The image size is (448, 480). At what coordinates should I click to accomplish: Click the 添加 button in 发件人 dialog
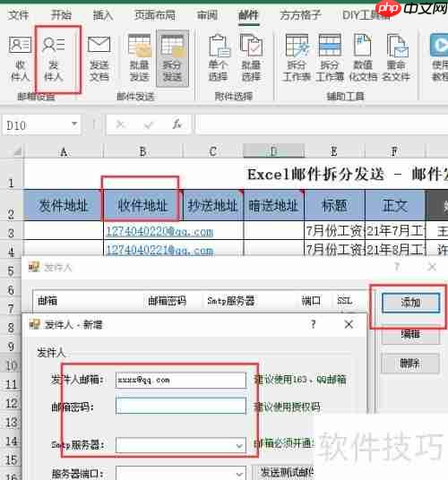[x=410, y=303]
